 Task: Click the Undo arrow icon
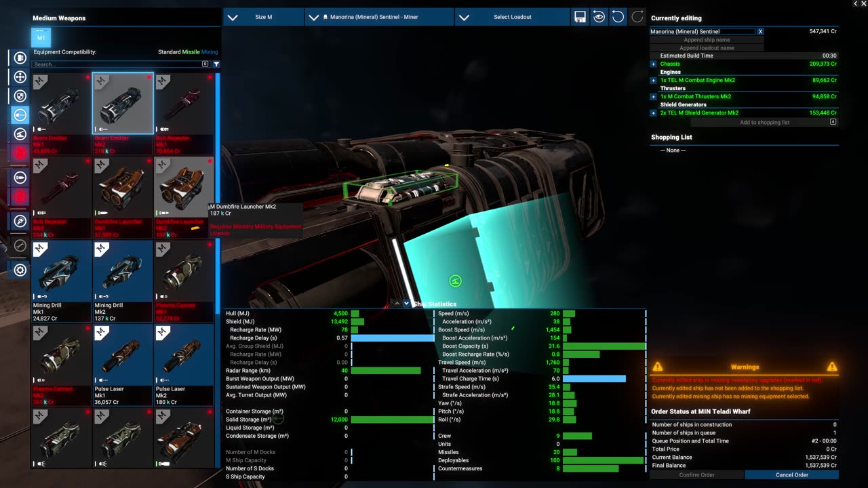pos(618,17)
